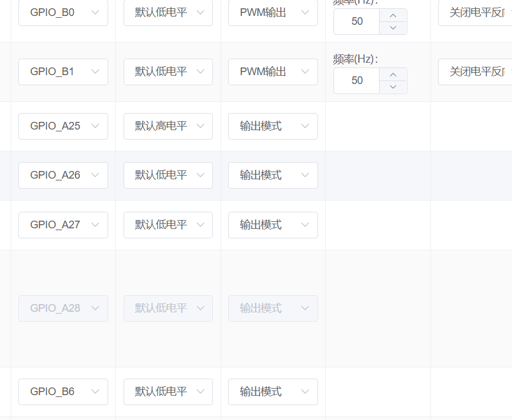Click the GPIO_B1 frequency field showing 50
512x420 pixels.
(357, 80)
